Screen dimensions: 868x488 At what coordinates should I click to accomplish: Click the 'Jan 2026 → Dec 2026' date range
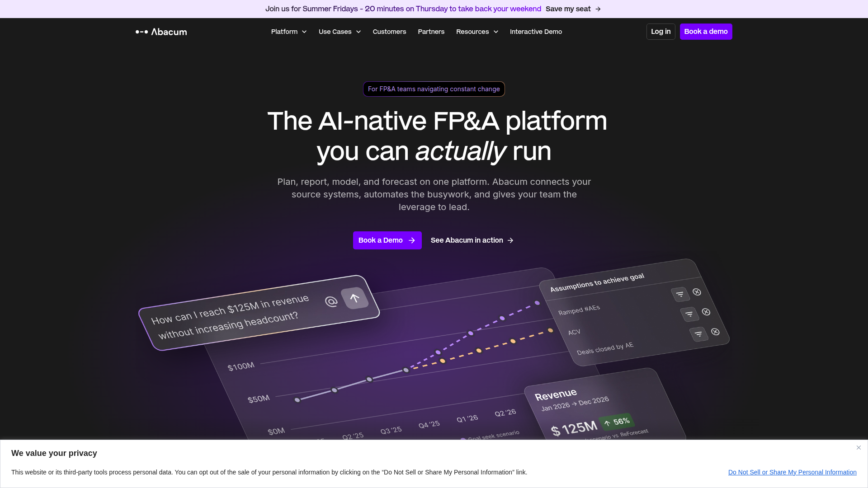575,404
